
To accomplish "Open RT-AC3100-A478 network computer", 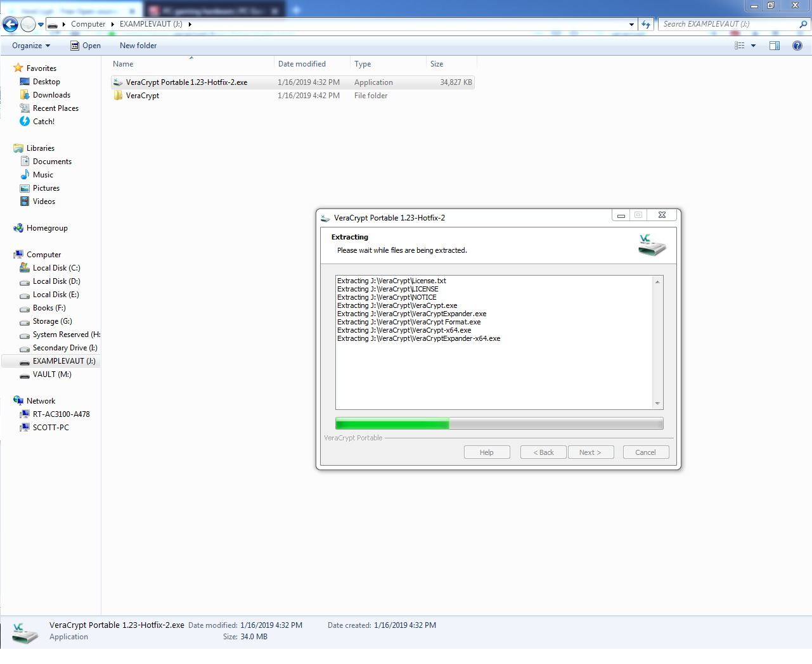I will pyautogui.click(x=61, y=414).
